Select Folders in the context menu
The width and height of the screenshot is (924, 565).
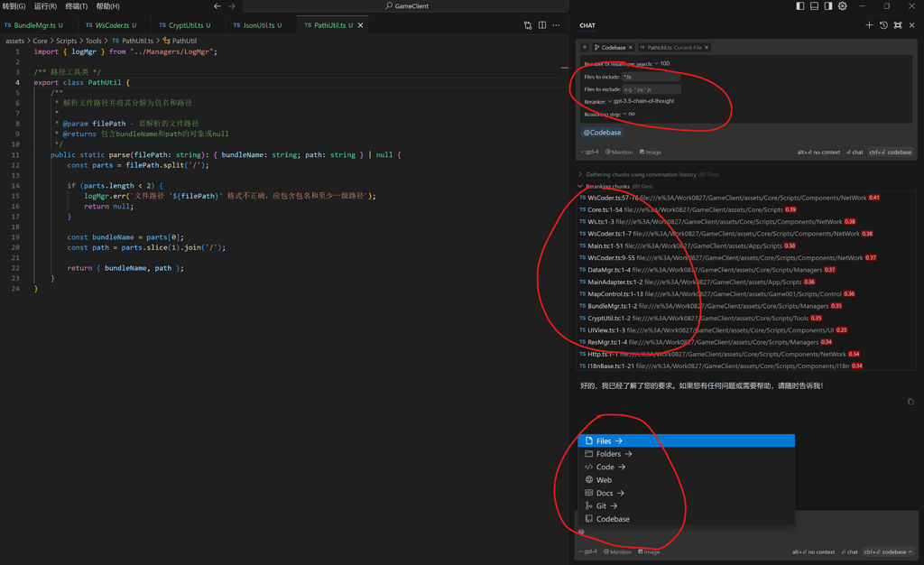(x=608, y=454)
